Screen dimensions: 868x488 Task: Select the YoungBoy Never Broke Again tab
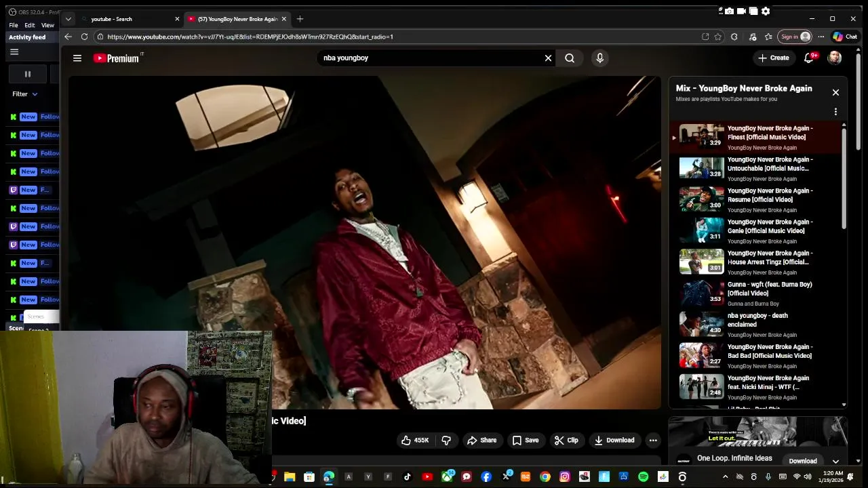click(237, 19)
